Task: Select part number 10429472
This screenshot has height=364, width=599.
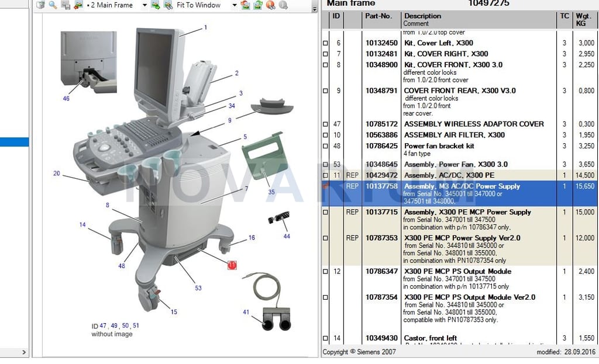Action: (381, 175)
